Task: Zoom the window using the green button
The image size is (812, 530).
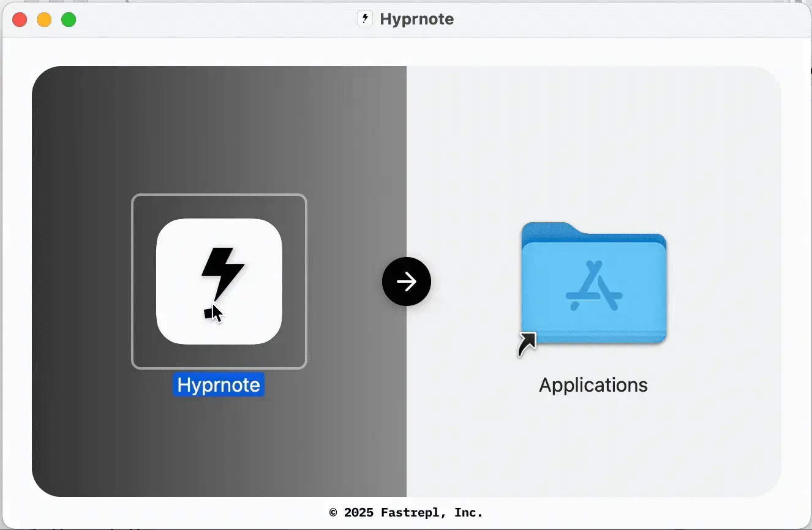Action: [x=69, y=19]
